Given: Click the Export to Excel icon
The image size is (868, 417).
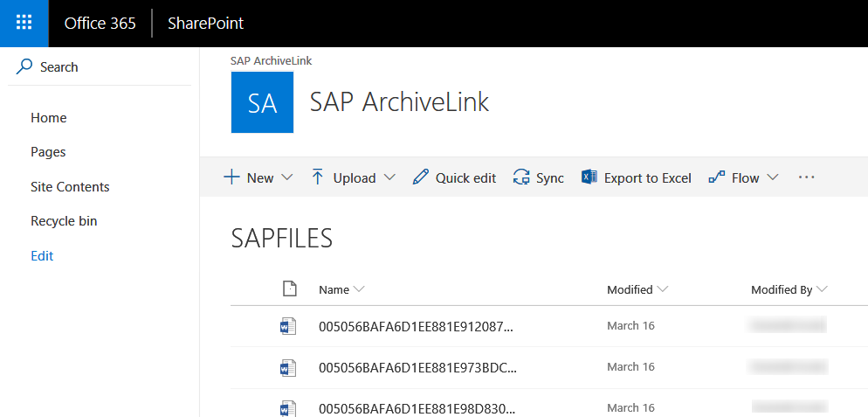Looking at the screenshot, I should click(x=589, y=177).
